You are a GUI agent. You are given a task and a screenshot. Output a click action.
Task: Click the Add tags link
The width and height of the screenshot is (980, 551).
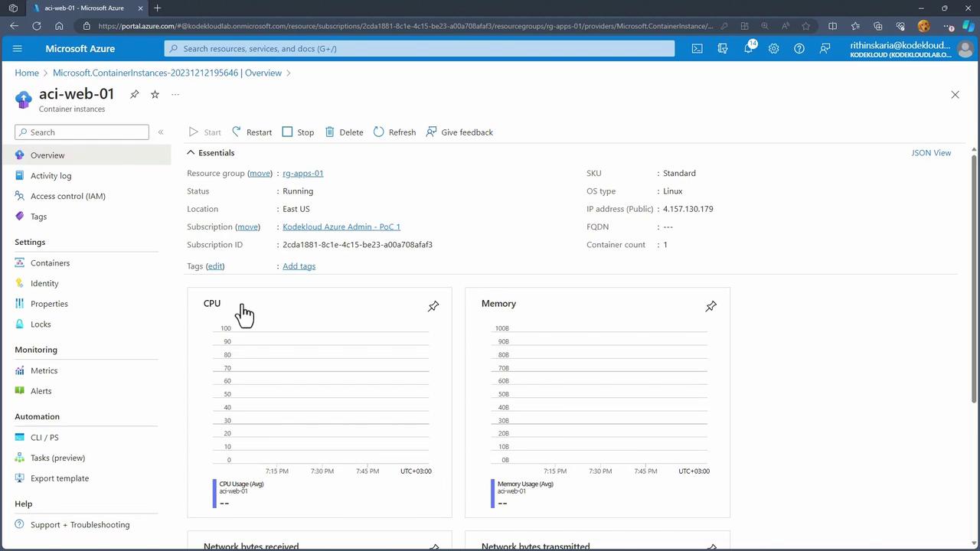299,266
